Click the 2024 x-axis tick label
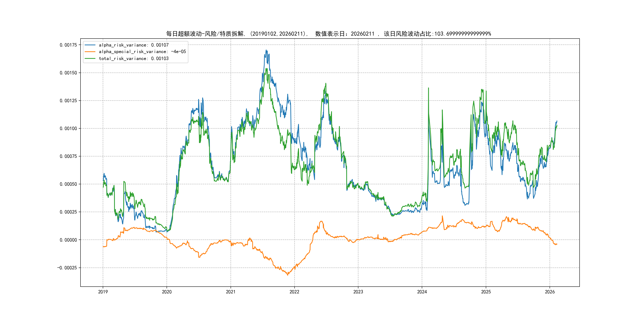 (422, 292)
